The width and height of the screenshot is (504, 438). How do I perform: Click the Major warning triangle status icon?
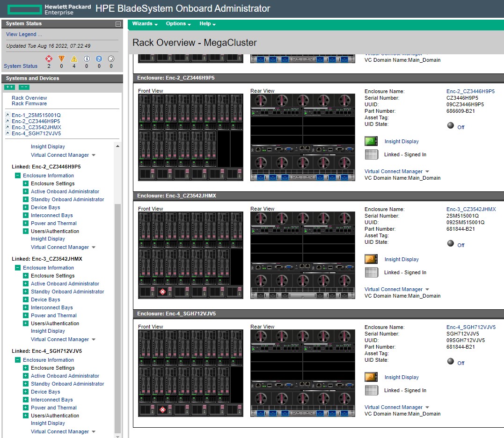point(61,58)
